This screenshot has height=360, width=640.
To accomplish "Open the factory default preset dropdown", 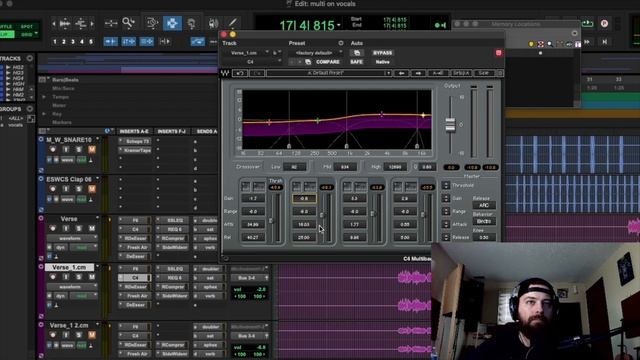I will click(317, 53).
